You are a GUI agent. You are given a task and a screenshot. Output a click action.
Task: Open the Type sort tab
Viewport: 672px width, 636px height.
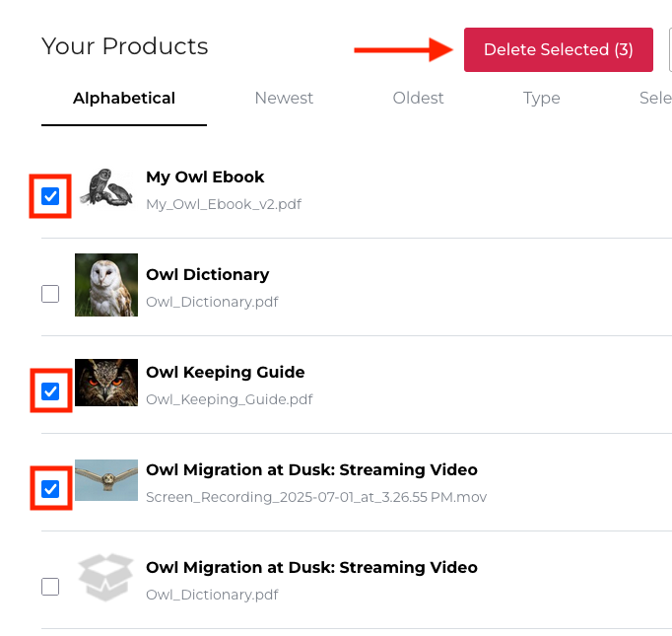pyautogui.click(x=541, y=99)
